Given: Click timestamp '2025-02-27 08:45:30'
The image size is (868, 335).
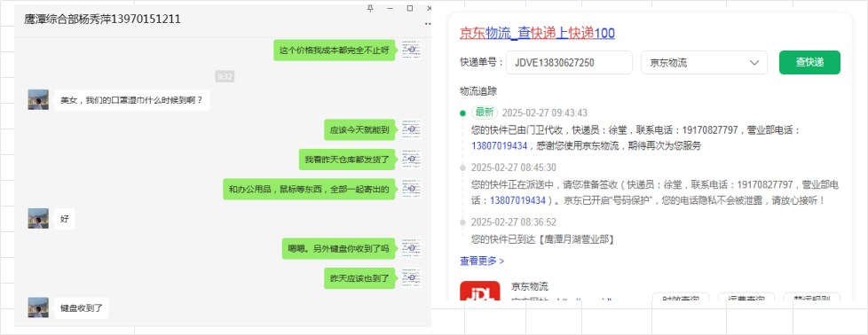Looking at the screenshot, I should coord(514,167).
